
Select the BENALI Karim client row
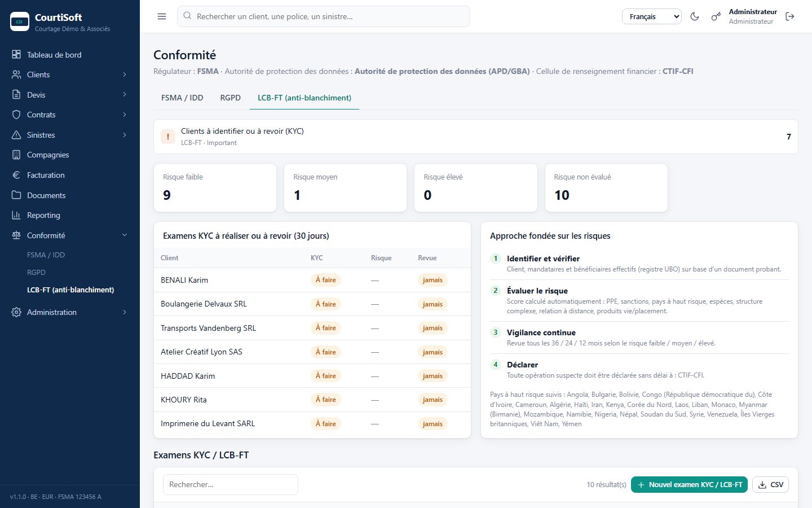coord(312,280)
